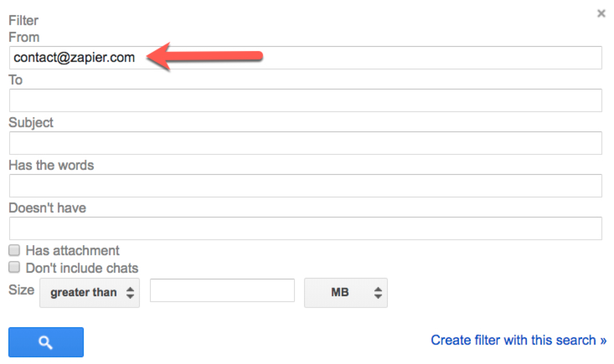Screen dimensions: 614x364
Task: Enable the Has attachment checkbox
Action: tap(15, 251)
